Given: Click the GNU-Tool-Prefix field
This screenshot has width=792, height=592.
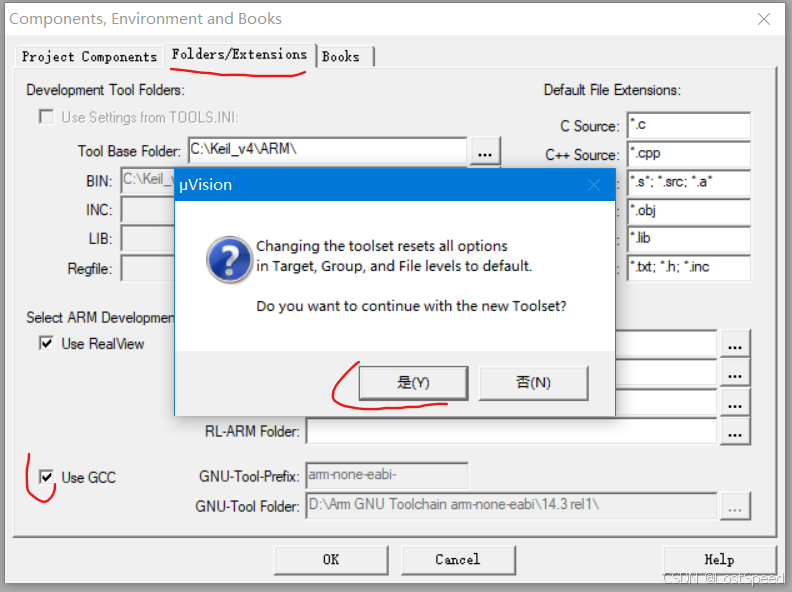Looking at the screenshot, I should tap(387, 475).
